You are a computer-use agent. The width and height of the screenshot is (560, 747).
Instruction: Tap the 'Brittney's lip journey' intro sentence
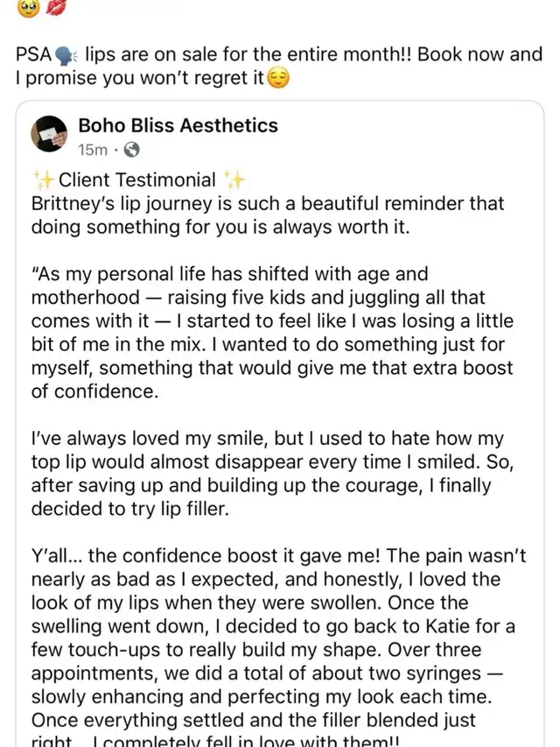(267, 215)
